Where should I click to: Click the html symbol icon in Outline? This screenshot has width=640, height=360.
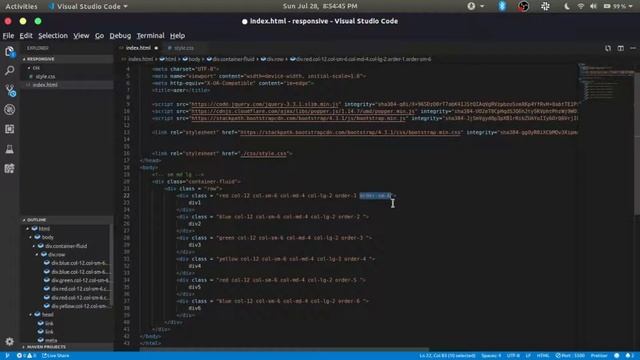click(x=35, y=229)
